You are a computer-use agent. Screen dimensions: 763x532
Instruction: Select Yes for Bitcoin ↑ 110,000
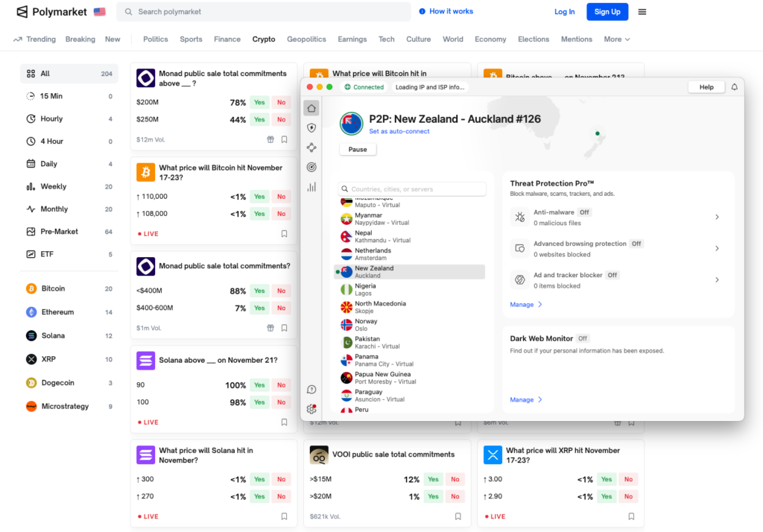point(259,197)
